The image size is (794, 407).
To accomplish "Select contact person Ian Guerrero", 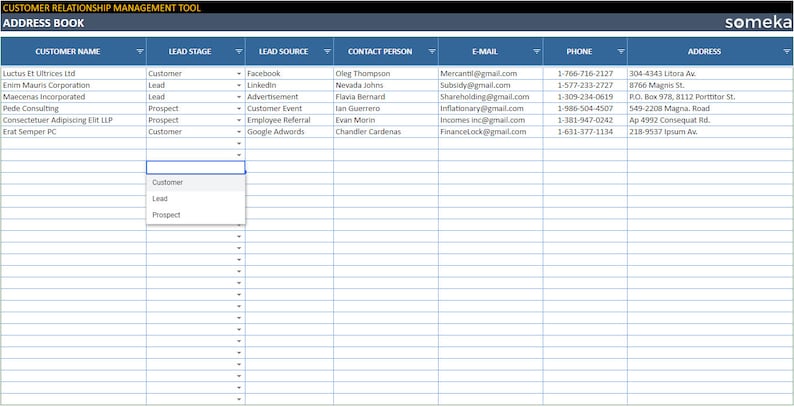I will pos(386,109).
